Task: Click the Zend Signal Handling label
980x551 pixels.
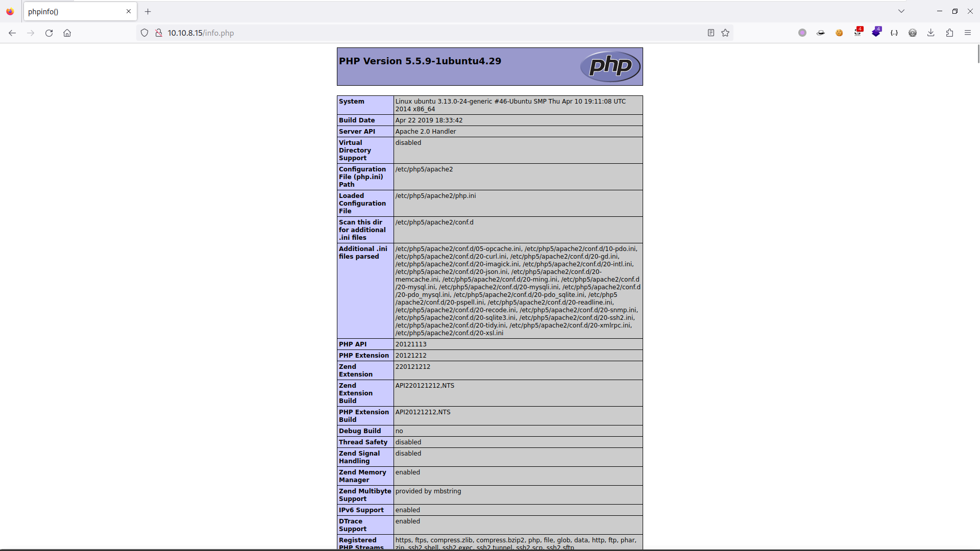Action: pos(359,457)
